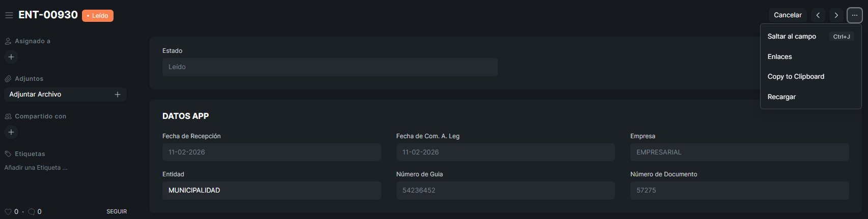Click the plus icon in Adjuntar Archivo
868x219 pixels.
coord(118,95)
